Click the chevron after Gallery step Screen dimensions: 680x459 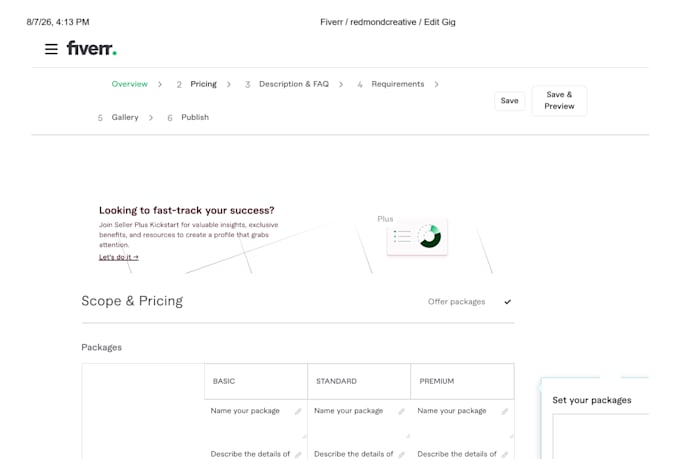151,118
